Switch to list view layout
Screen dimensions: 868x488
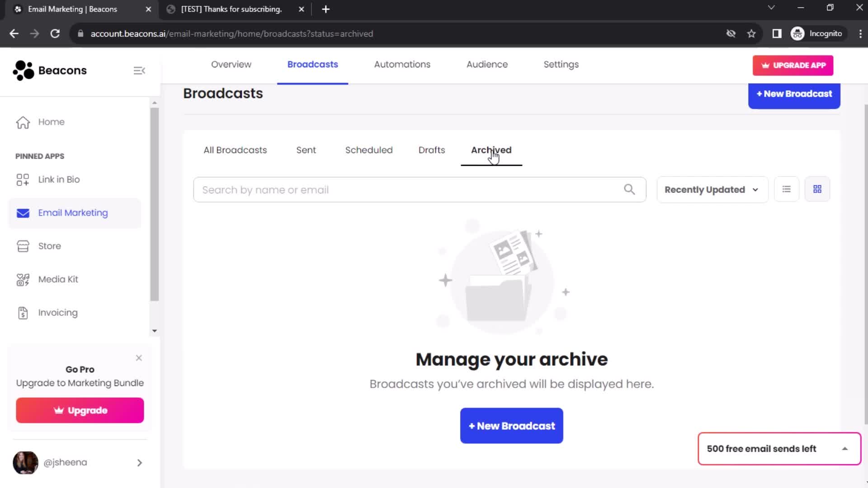[x=787, y=189]
